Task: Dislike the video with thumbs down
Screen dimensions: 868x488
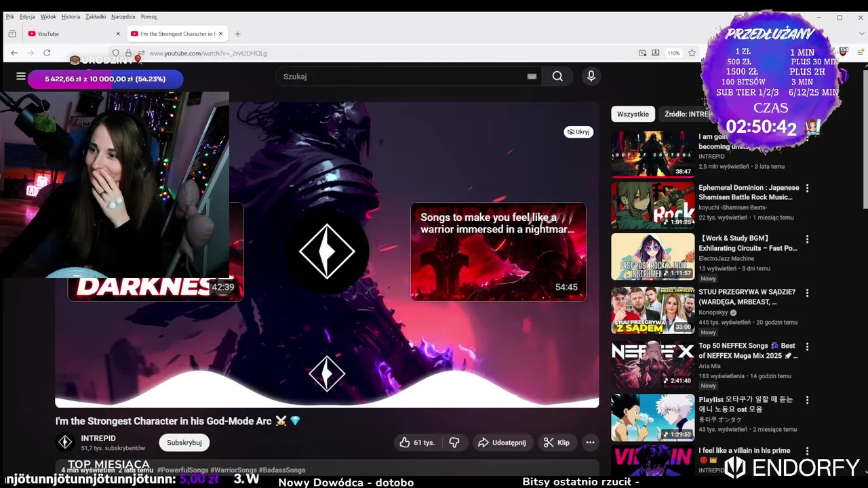Action: coord(454,443)
